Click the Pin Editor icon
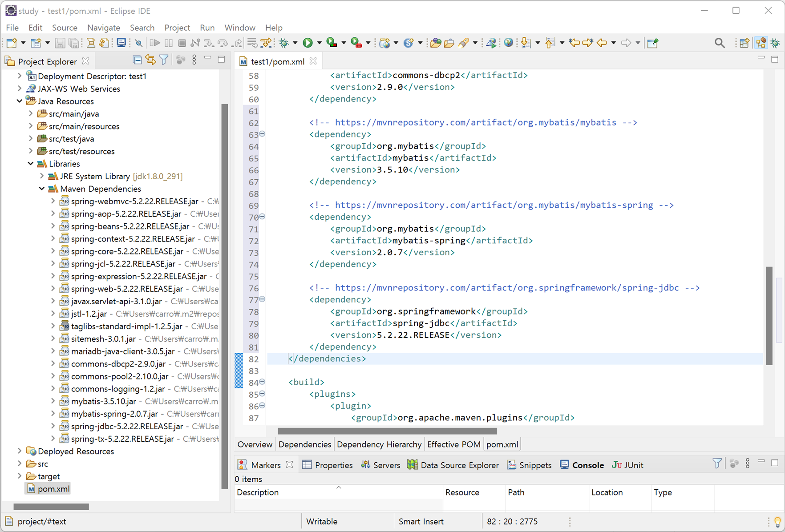 click(x=653, y=43)
